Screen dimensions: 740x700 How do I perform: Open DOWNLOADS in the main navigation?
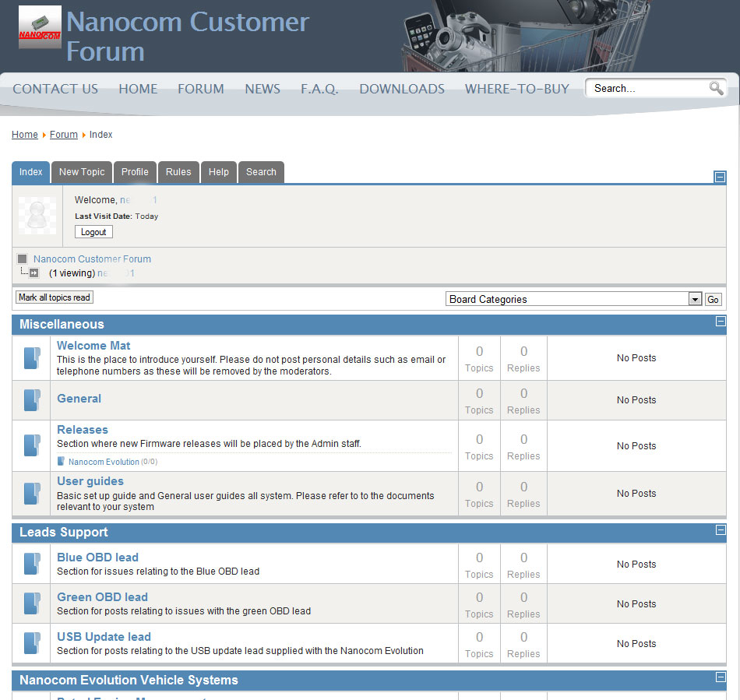tap(402, 89)
